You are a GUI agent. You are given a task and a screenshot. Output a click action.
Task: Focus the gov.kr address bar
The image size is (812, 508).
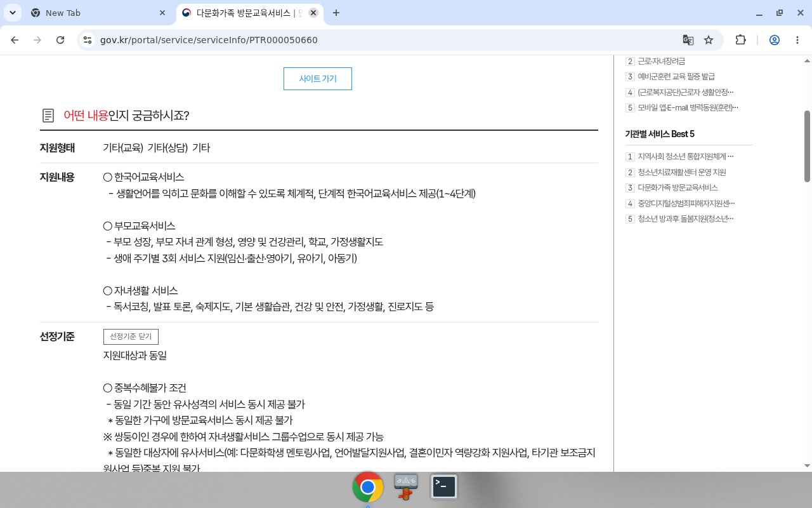tap(387, 40)
